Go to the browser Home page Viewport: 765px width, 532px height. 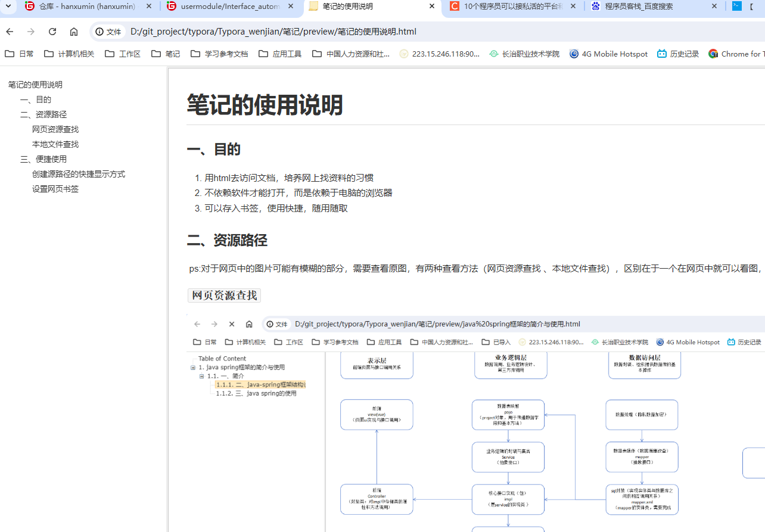(x=74, y=32)
